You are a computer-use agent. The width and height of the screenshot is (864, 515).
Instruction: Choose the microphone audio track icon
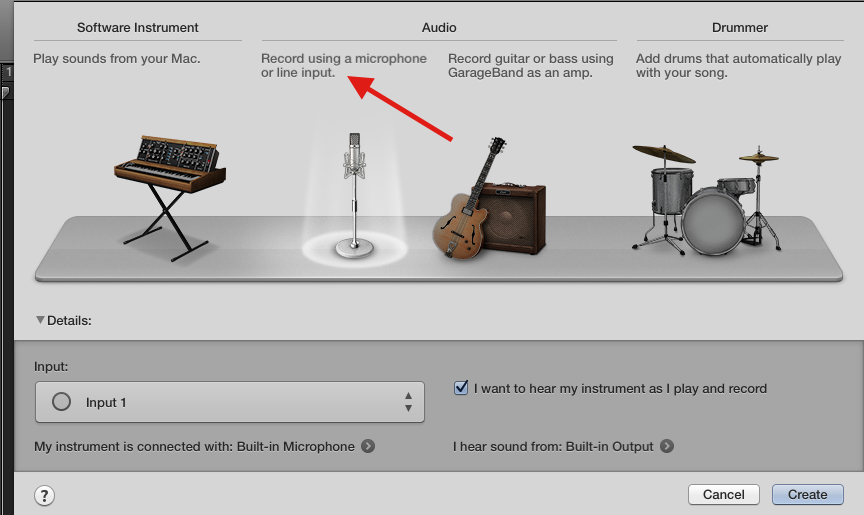[x=355, y=196]
